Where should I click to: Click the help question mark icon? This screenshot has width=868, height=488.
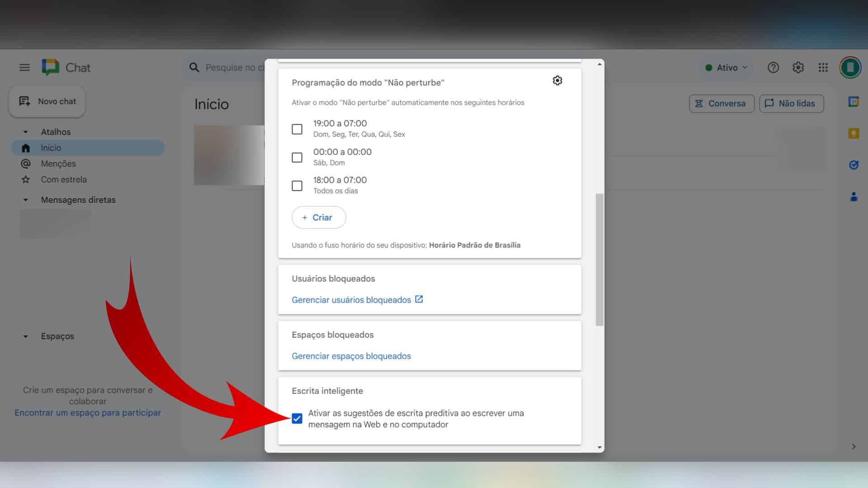[773, 67]
